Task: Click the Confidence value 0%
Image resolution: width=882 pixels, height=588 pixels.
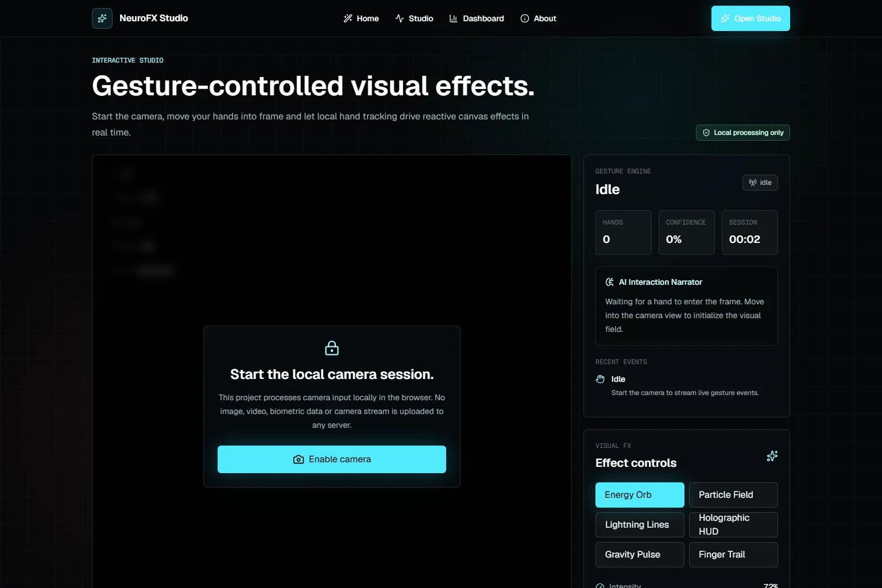Action: [x=674, y=239]
